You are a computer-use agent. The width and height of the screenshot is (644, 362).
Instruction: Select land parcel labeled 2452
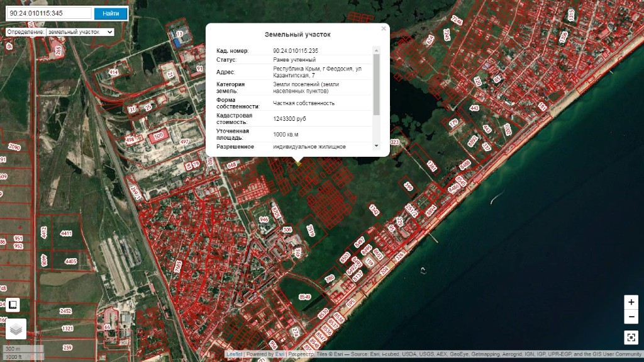coord(66,311)
